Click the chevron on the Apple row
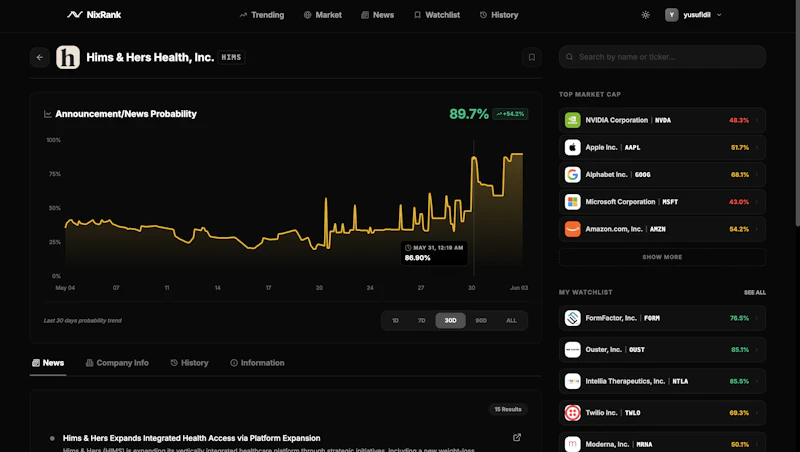The image size is (800, 452). pyautogui.click(x=757, y=147)
